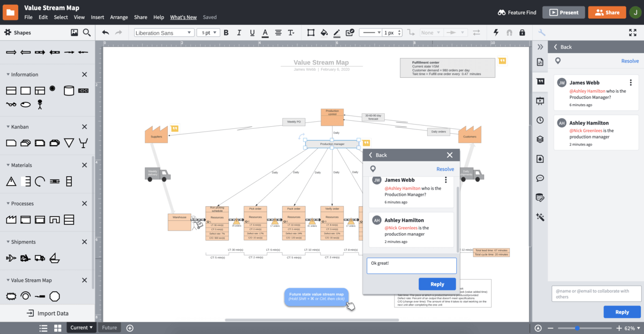Toggle bold text formatting

225,33
